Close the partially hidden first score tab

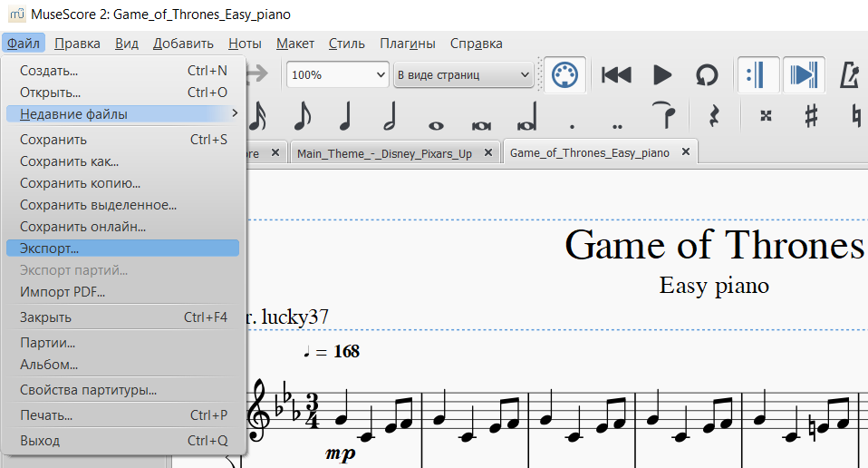[x=275, y=152]
